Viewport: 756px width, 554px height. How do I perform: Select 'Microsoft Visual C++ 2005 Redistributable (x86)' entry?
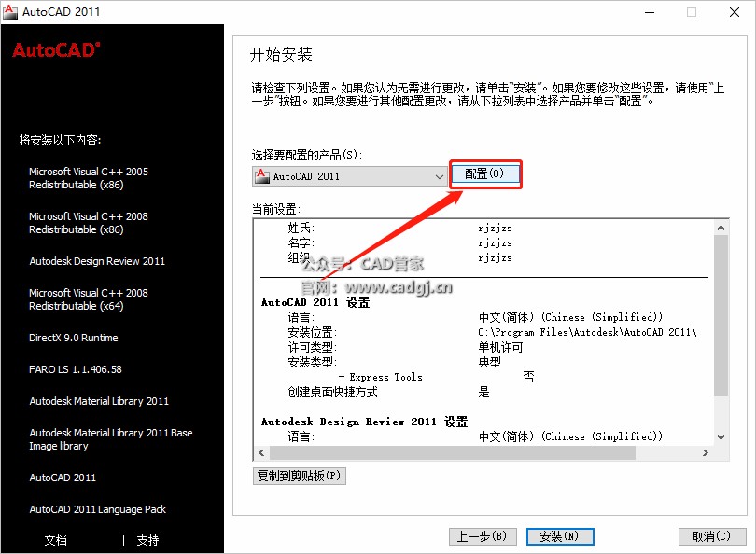tap(89, 178)
